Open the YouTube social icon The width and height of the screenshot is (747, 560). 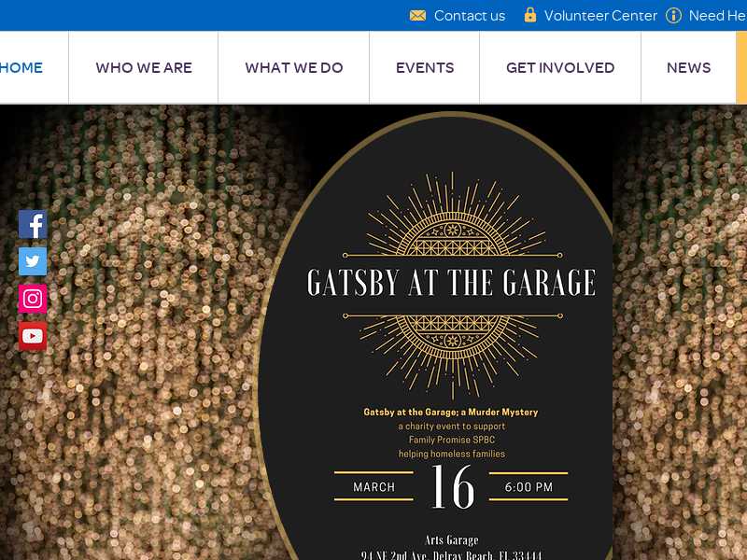33,336
